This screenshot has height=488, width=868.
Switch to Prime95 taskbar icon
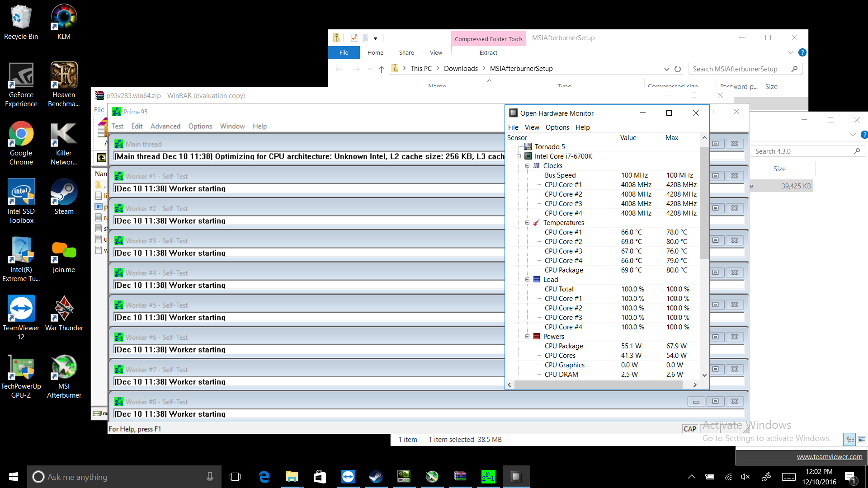(488, 477)
